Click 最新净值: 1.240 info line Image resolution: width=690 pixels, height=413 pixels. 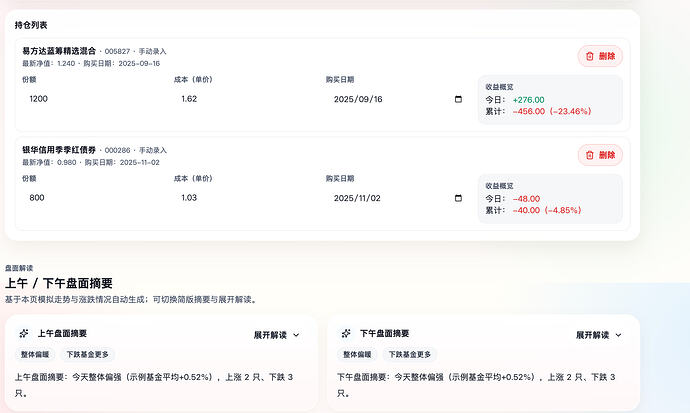coord(91,63)
